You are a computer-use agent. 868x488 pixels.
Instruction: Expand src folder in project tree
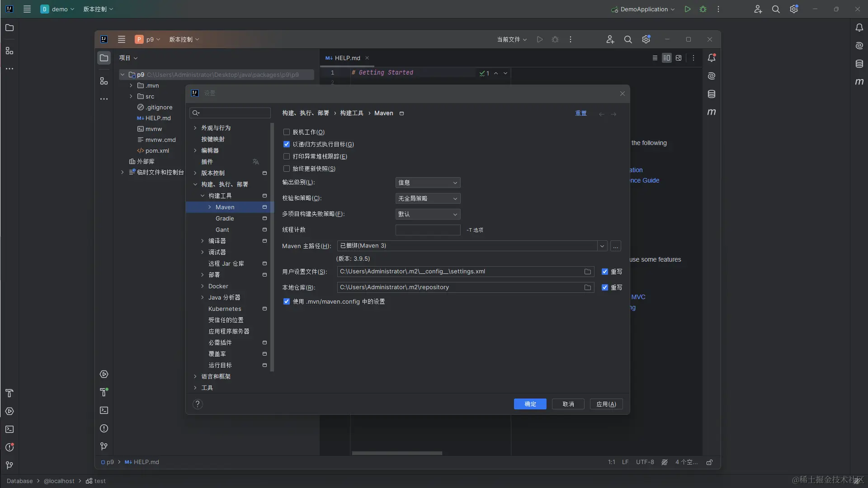[131, 96]
